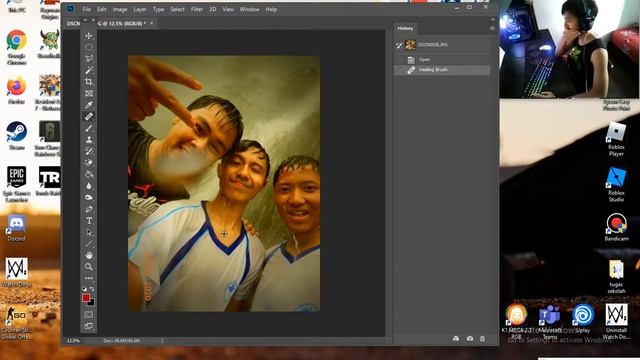This screenshot has width=640, height=360.
Task: Select the Elliptical Marquee tool
Action: click(89, 47)
